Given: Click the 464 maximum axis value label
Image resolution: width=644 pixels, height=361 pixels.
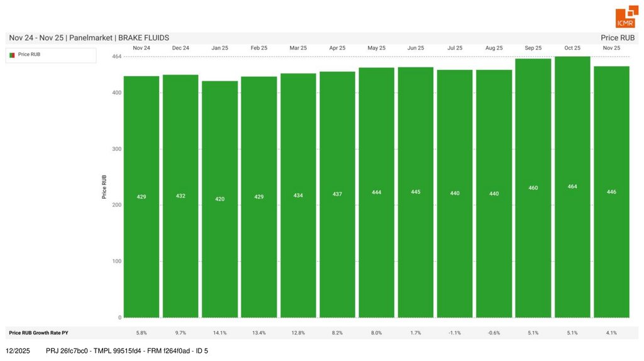Looking at the screenshot, I should tap(116, 57).
